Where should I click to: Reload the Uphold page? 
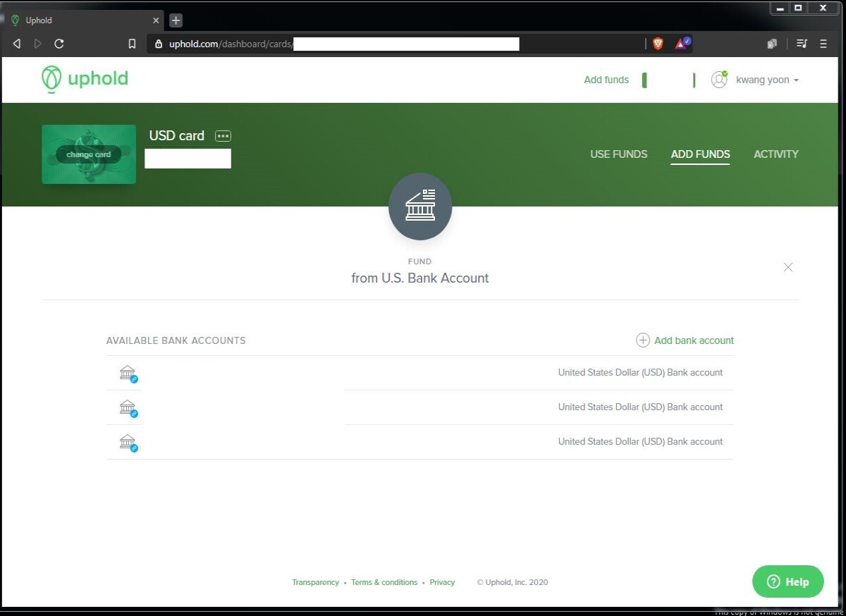coord(59,44)
